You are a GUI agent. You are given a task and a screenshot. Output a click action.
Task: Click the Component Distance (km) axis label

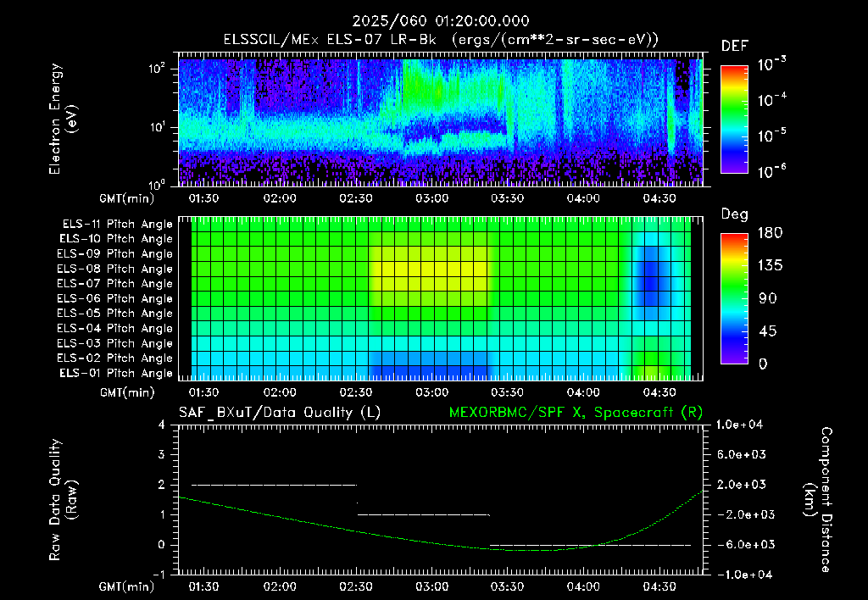click(818, 500)
